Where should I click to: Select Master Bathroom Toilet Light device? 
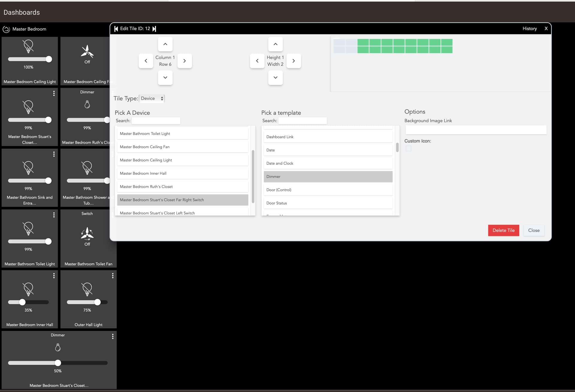pos(183,134)
